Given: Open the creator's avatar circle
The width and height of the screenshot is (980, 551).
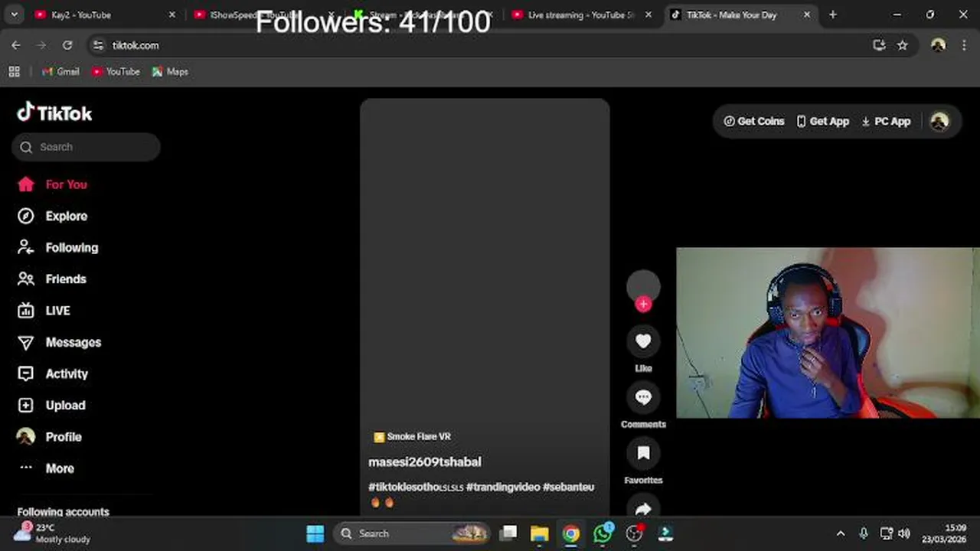Looking at the screenshot, I should click(x=643, y=285).
